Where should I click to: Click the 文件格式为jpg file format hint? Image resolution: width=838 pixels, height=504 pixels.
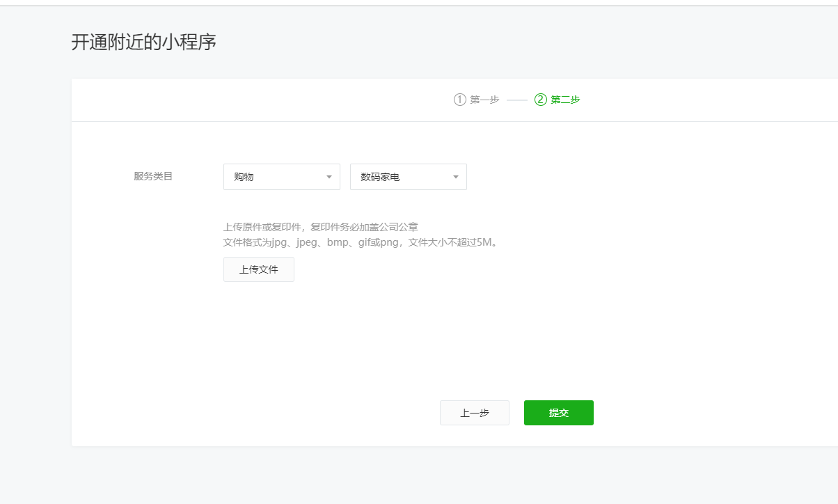362,242
